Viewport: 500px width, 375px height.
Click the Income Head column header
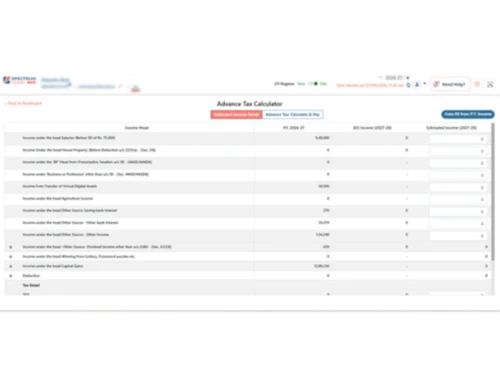point(137,128)
